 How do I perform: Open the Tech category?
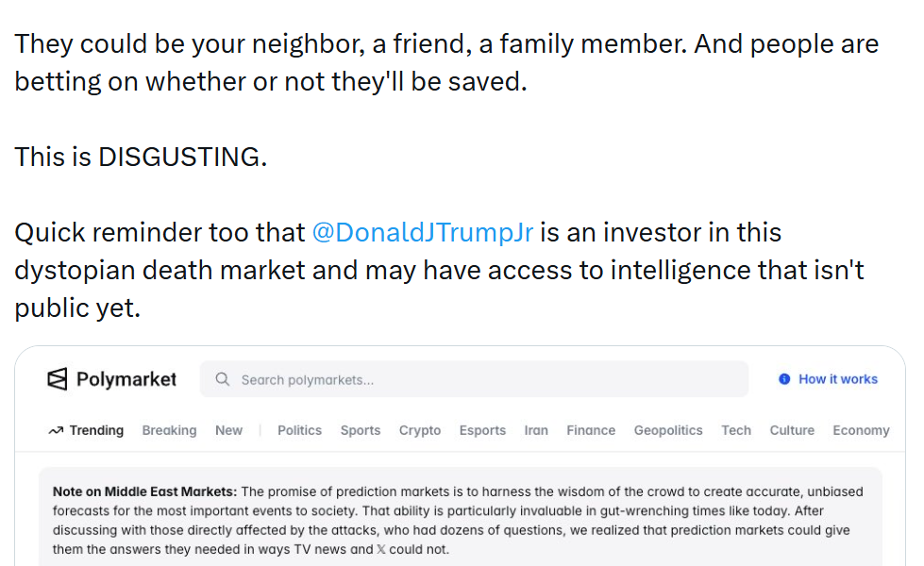[736, 430]
